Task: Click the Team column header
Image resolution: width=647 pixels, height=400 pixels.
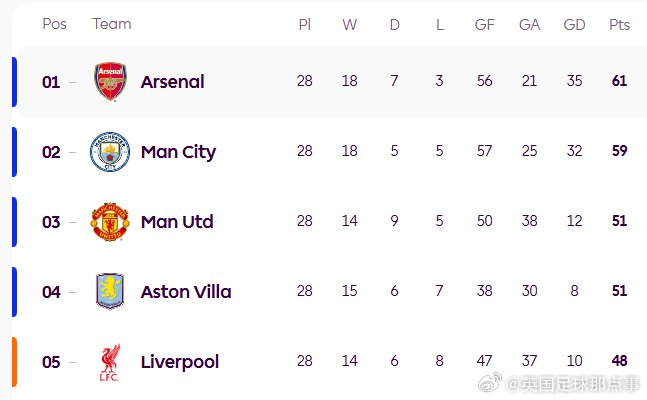Action: (111, 24)
